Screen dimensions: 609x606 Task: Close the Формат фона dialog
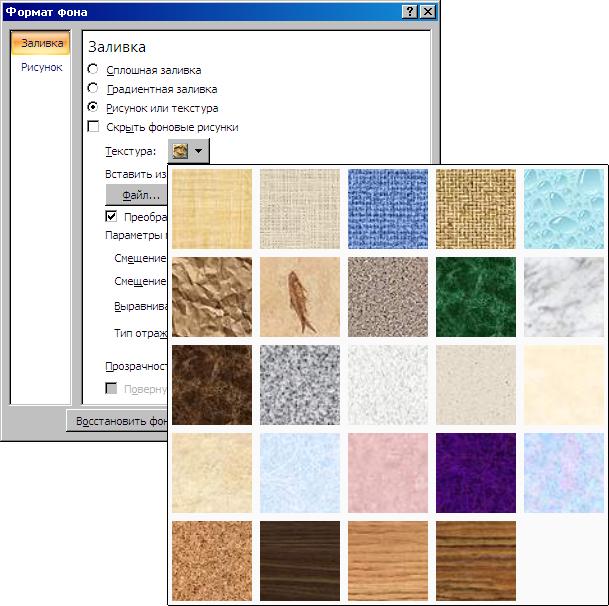(428, 12)
